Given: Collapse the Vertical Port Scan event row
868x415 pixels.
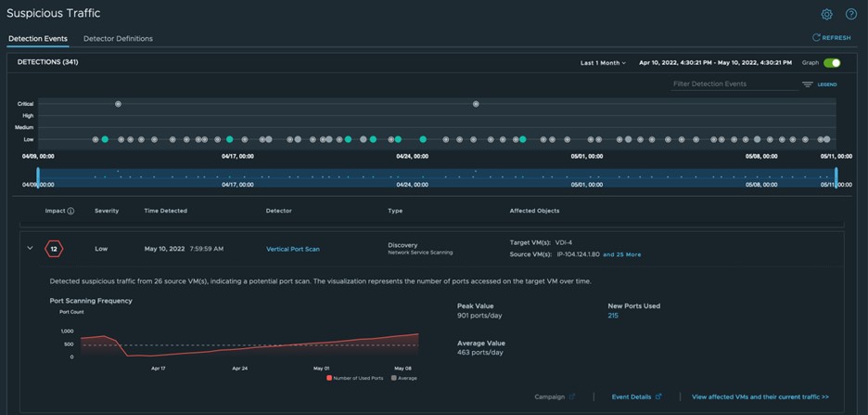Looking at the screenshot, I should coord(30,249).
